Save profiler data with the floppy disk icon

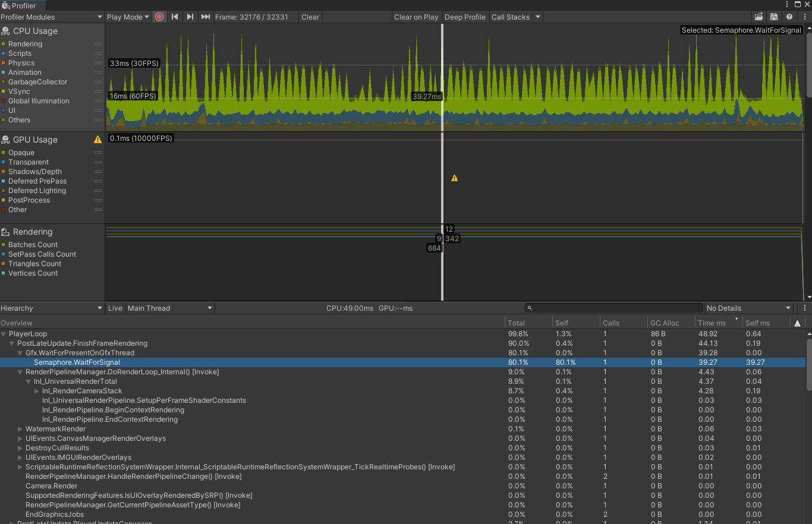[x=773, y=17]
